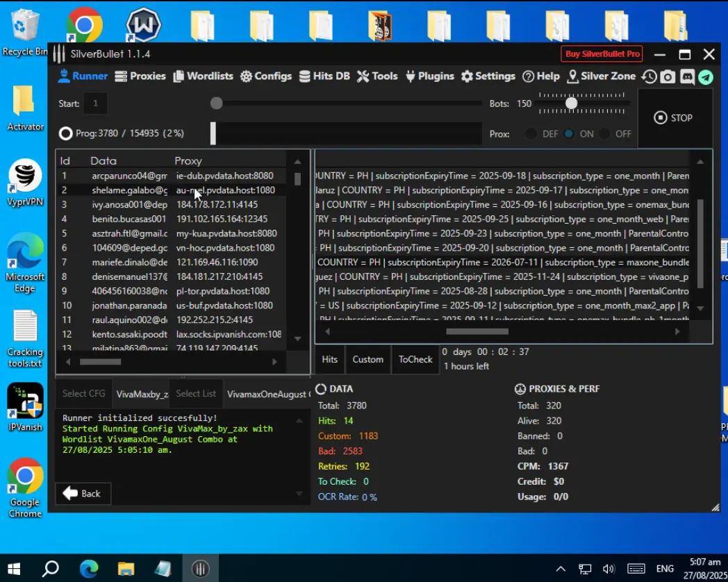Image resolution: width=728 pixels, height=582 pixels.
Task: Click the Id column header
Action: pyautogui.click(x=65, y=161)
